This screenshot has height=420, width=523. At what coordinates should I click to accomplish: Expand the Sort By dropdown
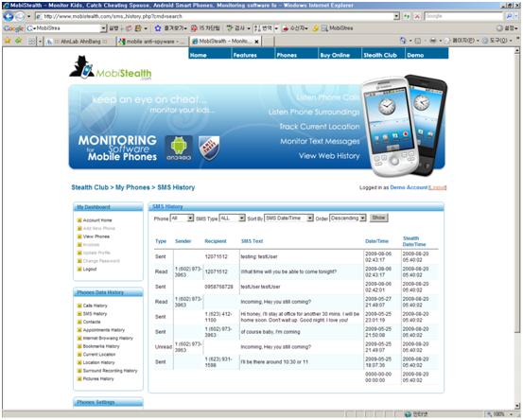288,219
